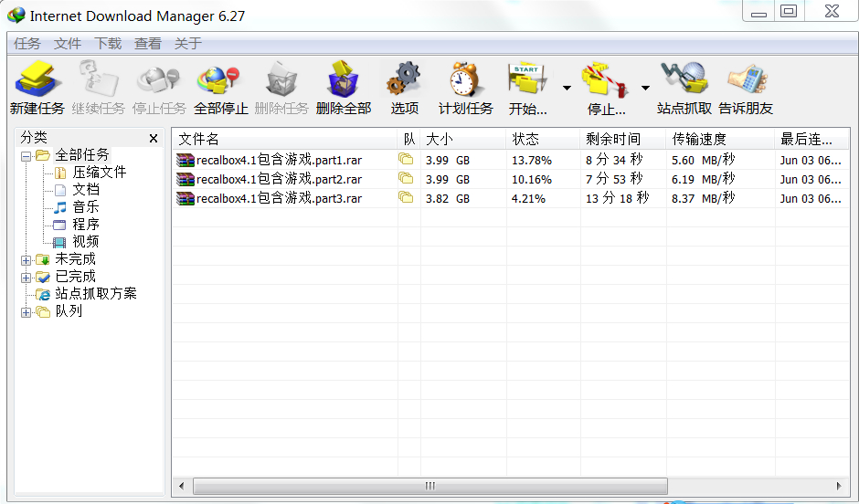859x504 pixels.
Task: Click the greyed 继续任务 (Resume) icon
Action: tap(99, 80)
